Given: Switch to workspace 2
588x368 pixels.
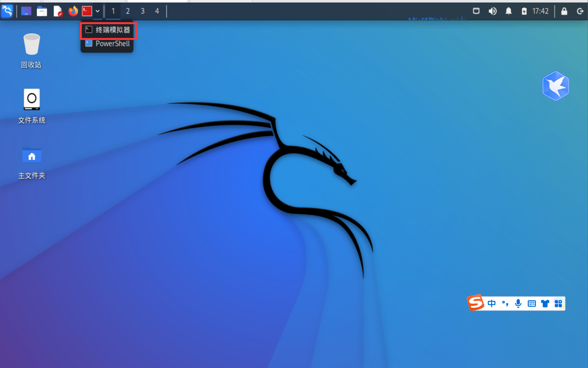Looking at the screenshot, I should click(128, 11).
